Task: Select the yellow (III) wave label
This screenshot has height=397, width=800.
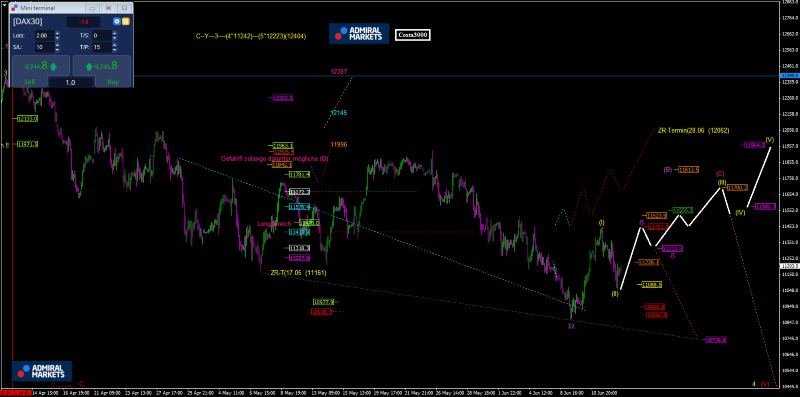Action: pyautogui.click(x=722, y=182)
